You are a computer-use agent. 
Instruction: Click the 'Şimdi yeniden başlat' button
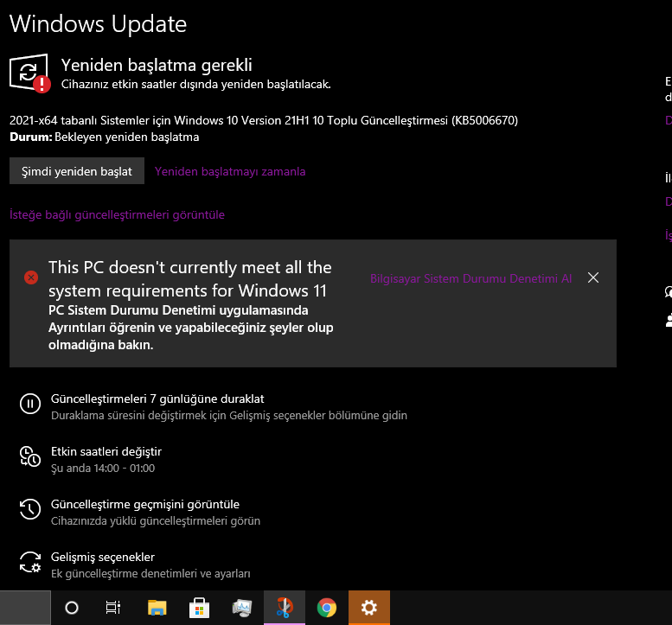[x=77, y=171]
